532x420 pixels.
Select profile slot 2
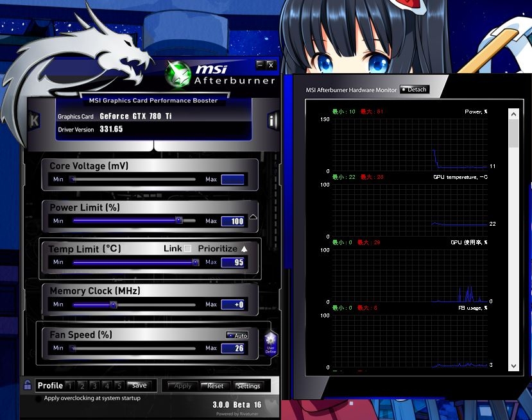tap(82, 385)
